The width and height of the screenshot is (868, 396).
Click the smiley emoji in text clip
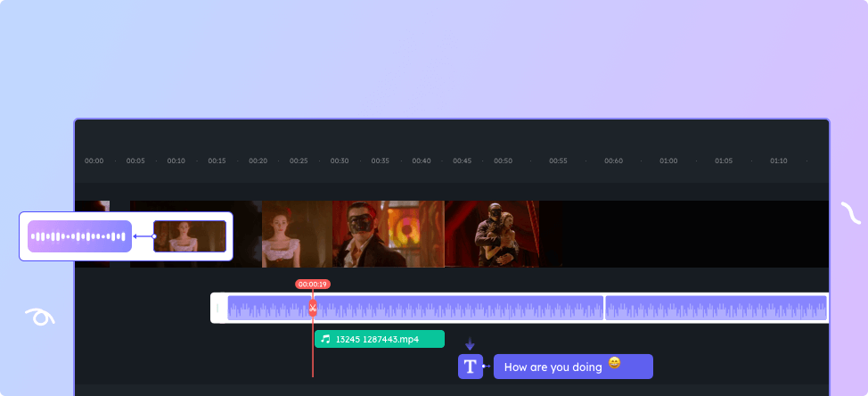(x=614, y=363)
